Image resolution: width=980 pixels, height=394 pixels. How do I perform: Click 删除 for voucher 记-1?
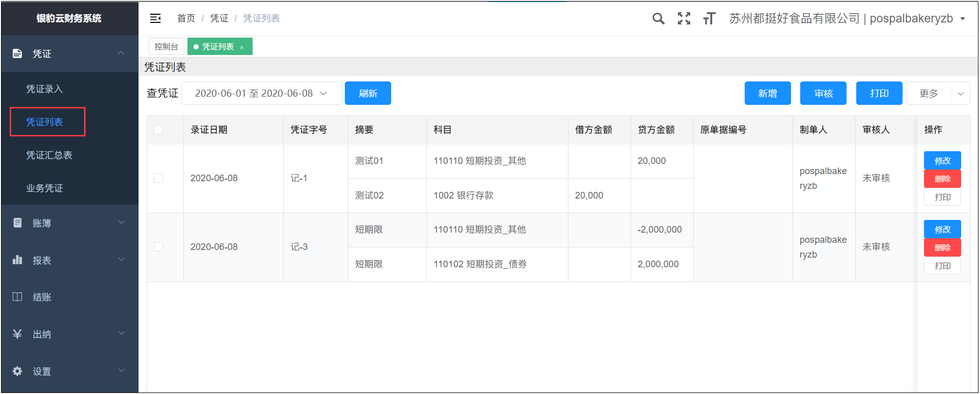pos(942,179)
